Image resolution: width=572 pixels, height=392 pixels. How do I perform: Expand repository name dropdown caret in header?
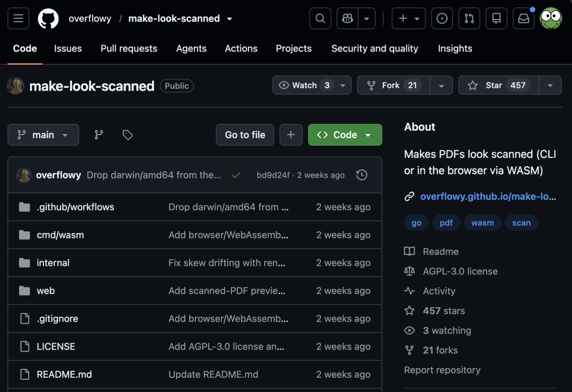[229, 19]
